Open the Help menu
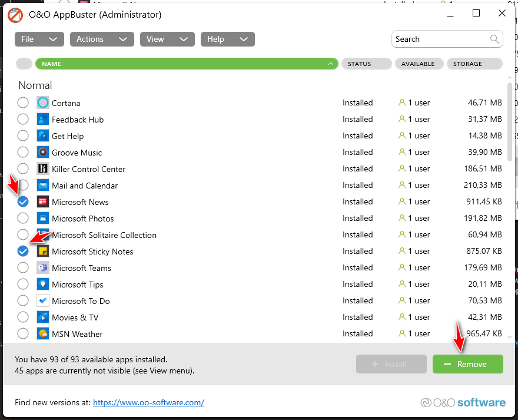 click(x=227, y=39)
